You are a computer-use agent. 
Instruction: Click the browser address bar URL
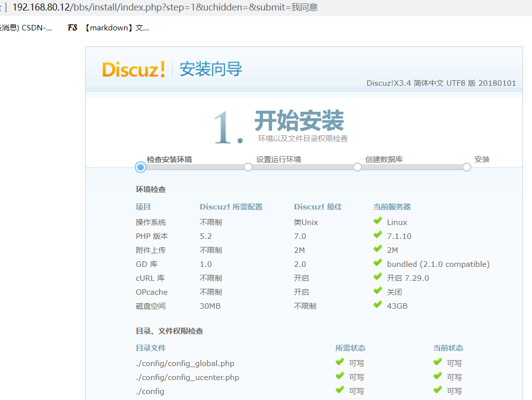pyautogui.click(x=165, y=7)
